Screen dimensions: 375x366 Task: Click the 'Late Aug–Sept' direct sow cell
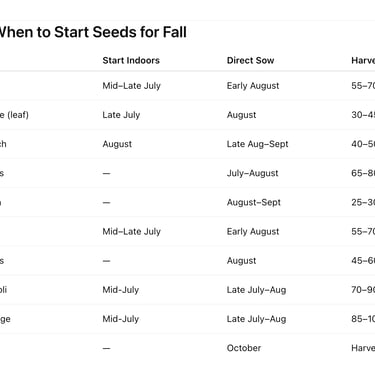pos(257,144)
